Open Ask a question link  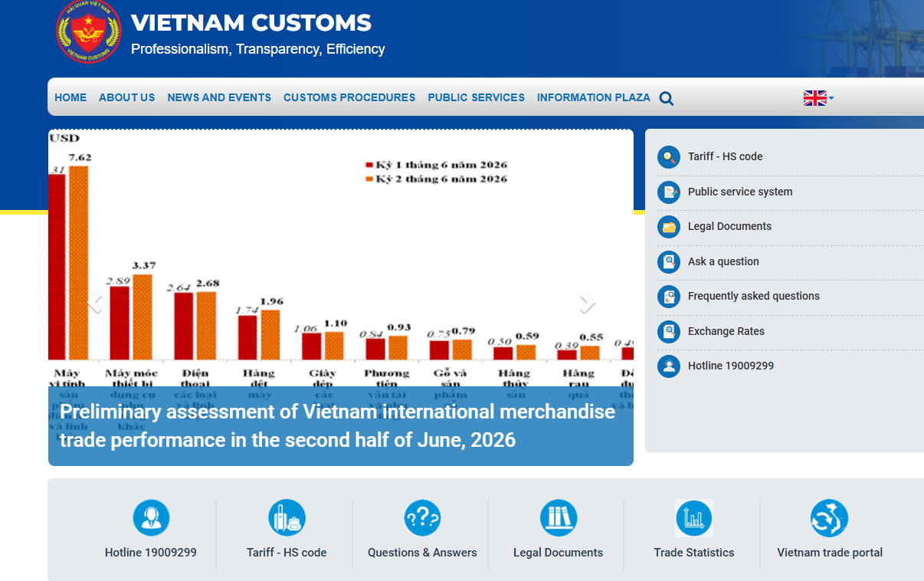click(x=723, y=261)
